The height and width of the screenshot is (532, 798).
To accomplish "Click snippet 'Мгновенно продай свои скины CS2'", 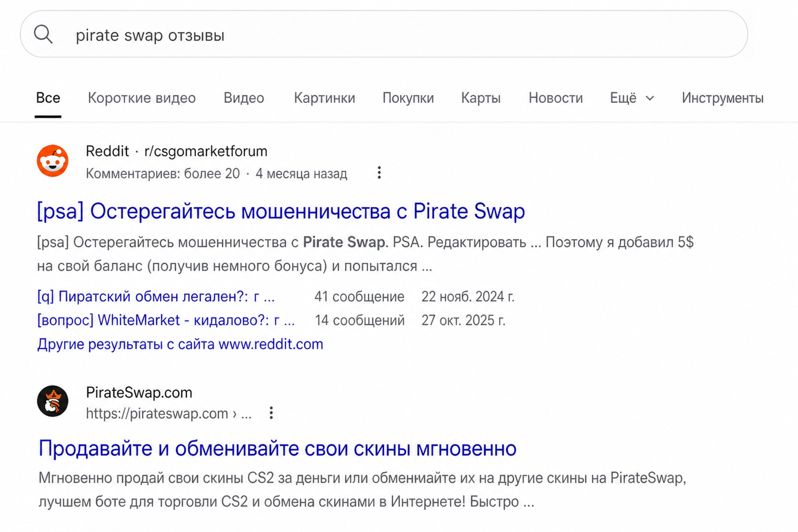I will tap(156, 478).
